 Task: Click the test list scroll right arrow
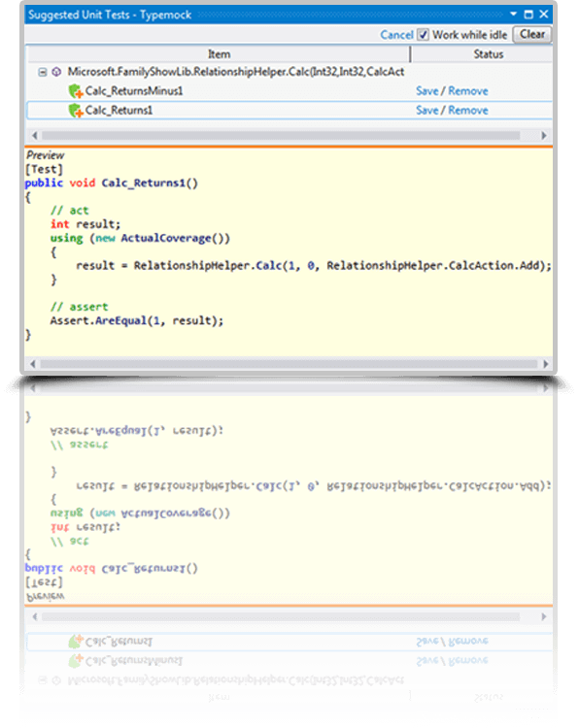pos(544,136)
